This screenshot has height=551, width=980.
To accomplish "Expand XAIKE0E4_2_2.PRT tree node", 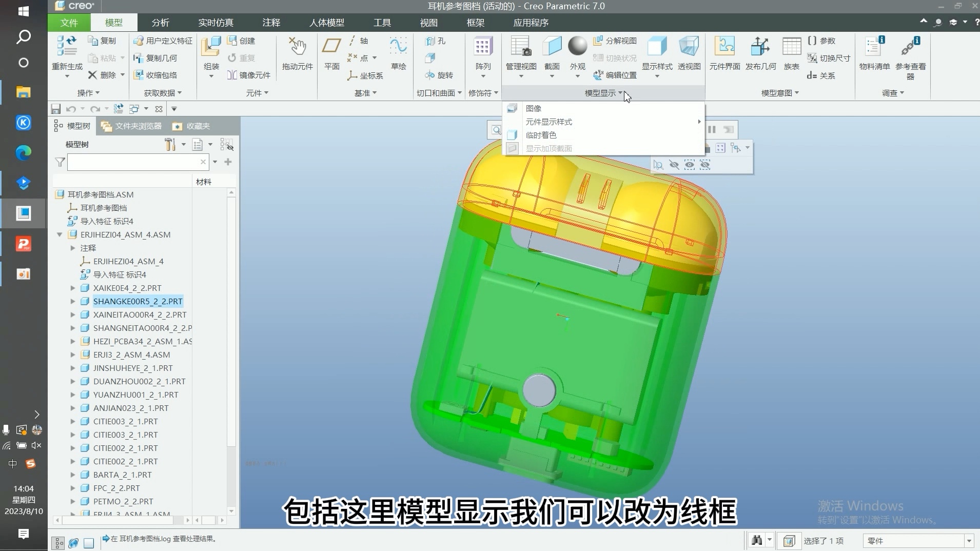I will (73, 288).
